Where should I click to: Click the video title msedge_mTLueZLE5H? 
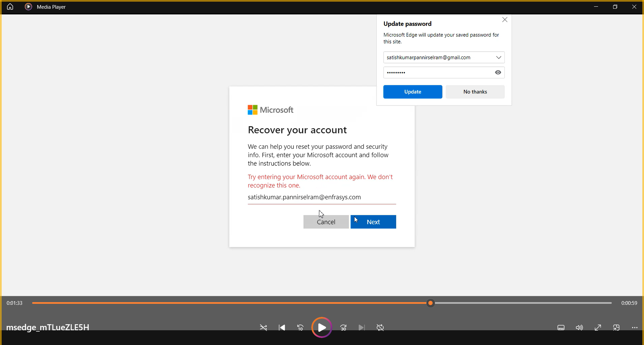48,327
